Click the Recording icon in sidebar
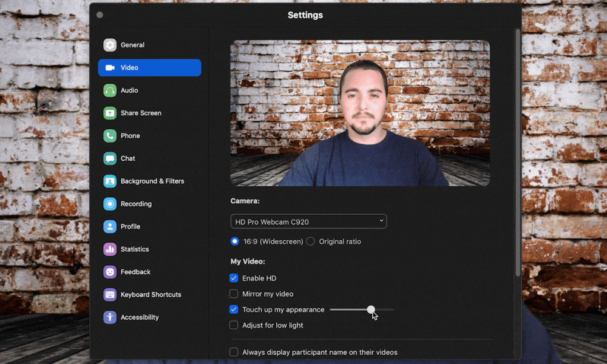 (110, 204)
